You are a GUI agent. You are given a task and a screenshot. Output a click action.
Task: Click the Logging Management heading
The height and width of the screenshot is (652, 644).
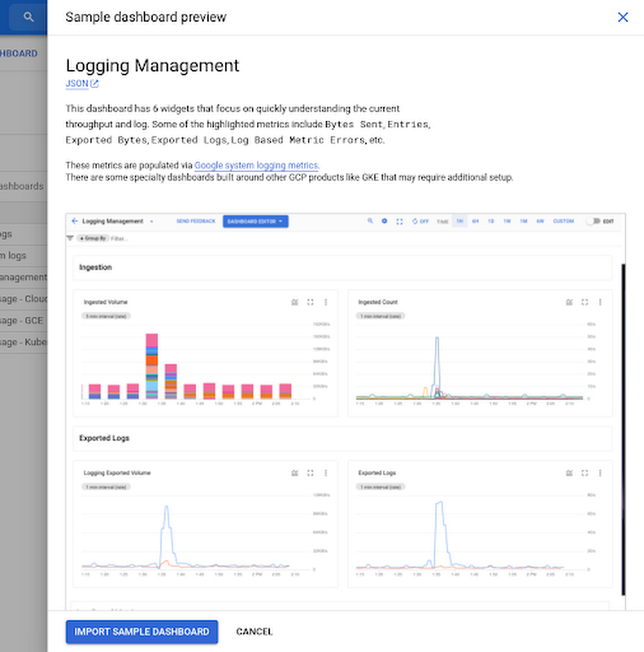pos(153,66)
